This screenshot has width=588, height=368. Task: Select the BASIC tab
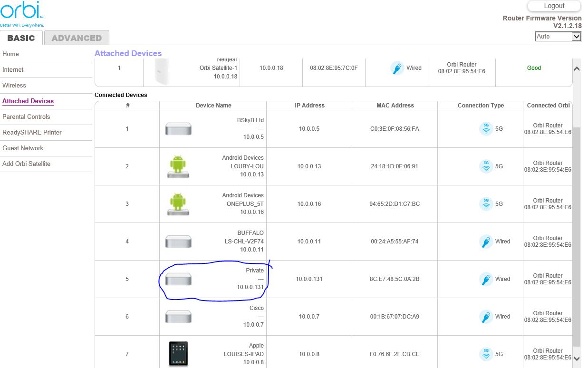(x=21, y=38)
